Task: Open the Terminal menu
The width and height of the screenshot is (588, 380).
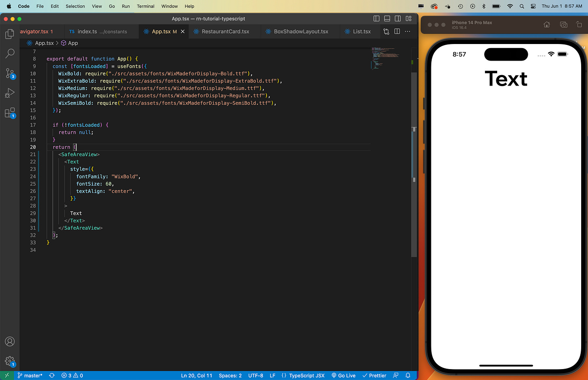Action: pyautogui.click(x=145, y=6)
